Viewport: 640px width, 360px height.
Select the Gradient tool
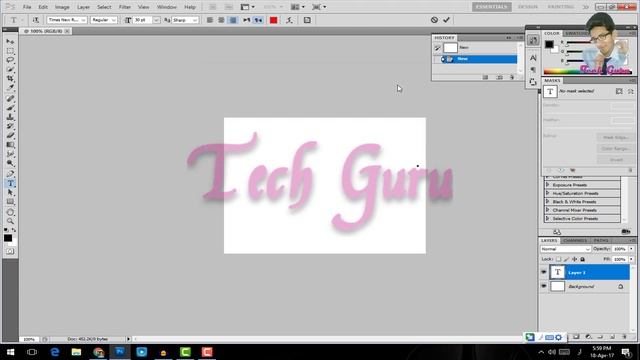10,144
